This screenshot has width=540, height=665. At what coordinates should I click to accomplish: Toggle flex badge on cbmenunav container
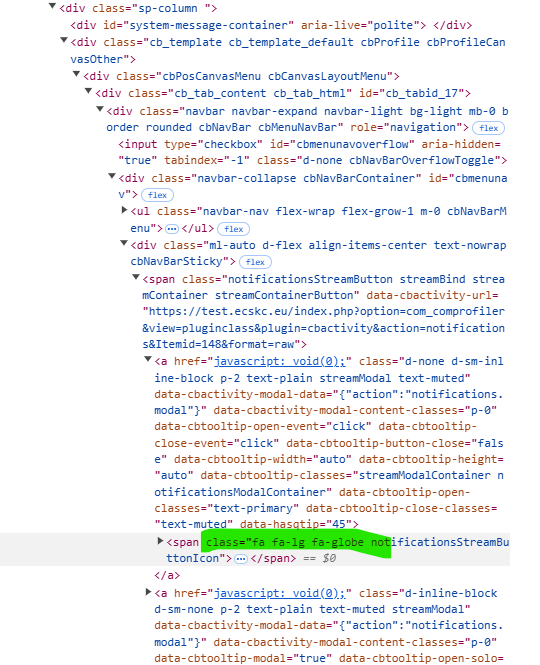click(x=157, y=195)
